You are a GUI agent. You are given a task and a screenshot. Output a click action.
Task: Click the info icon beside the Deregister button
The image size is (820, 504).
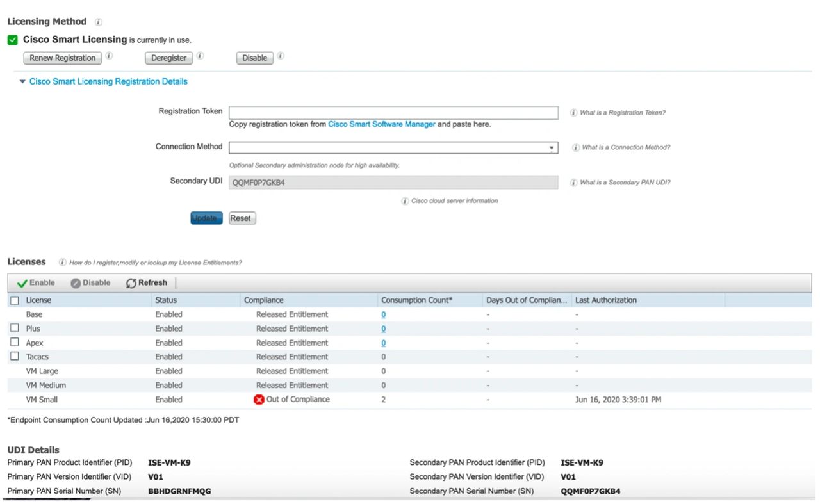199,56
